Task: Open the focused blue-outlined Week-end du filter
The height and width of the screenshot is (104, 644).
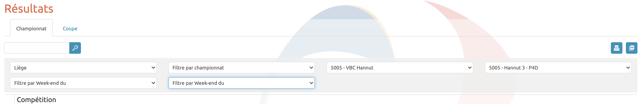Action: click(237, 83)
